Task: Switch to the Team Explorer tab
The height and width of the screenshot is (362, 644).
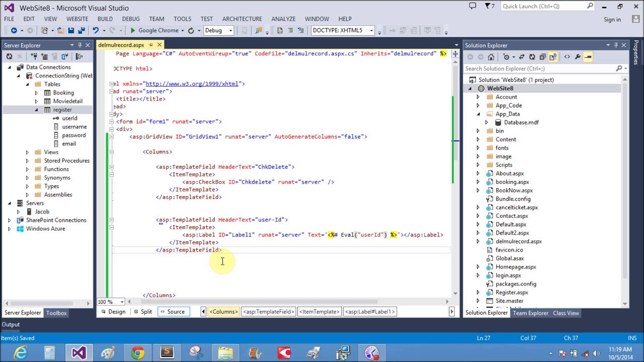Action: (530, 313)
